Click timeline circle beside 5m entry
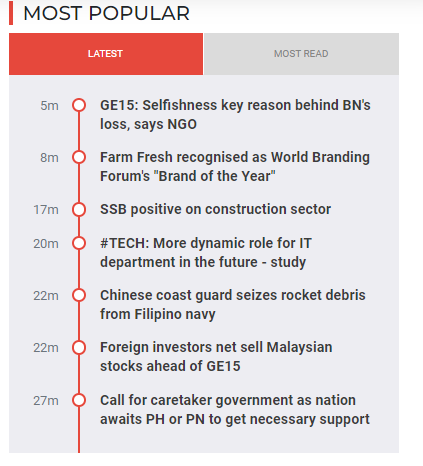The width and height of the screenshot is (423, 466). (x=79, y=105)
